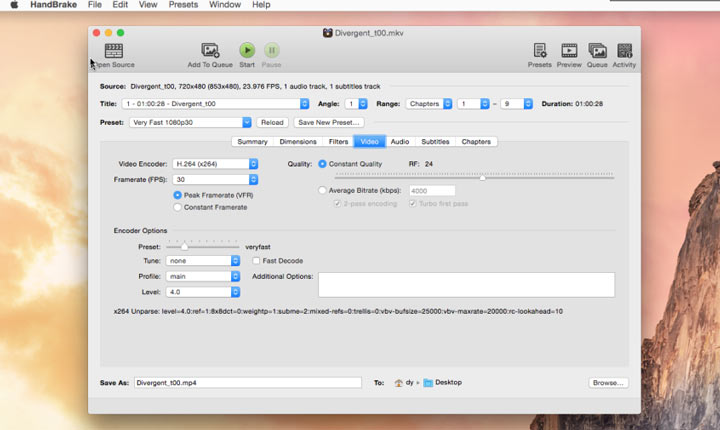This screenshot has height=430, width=720.
Task: Open the Level dropdown
Action: click(203, 292)
